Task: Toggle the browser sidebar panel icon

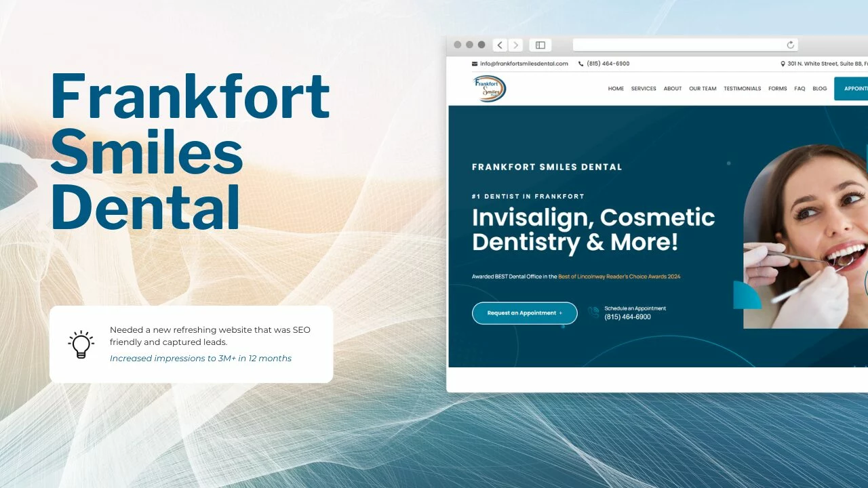Action: point(540,45)
